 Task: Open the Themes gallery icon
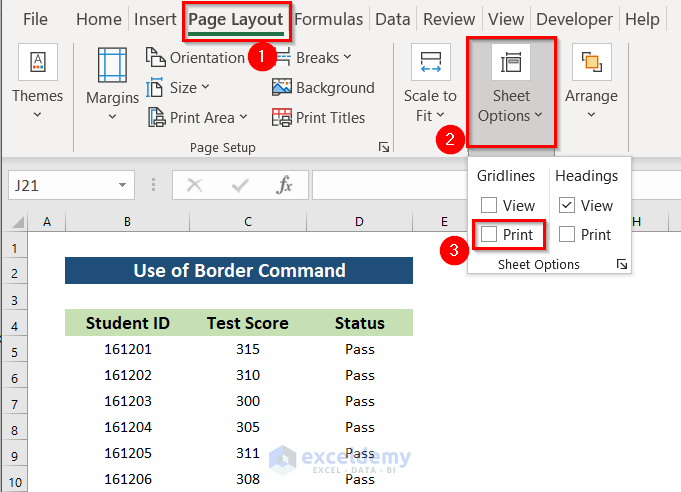point(38,62)
